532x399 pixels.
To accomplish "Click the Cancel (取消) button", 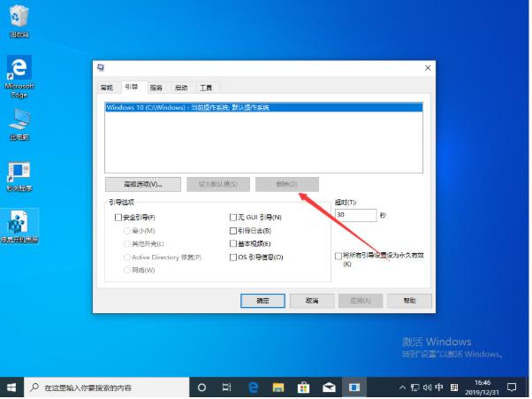I will [x=312, y=301].
